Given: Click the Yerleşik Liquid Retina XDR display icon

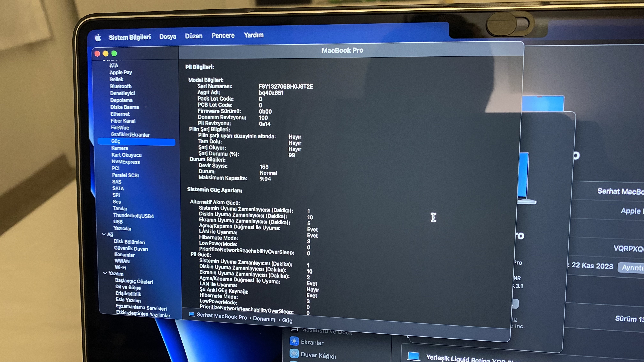Looking at the screenshot, I should pos(413,356).
